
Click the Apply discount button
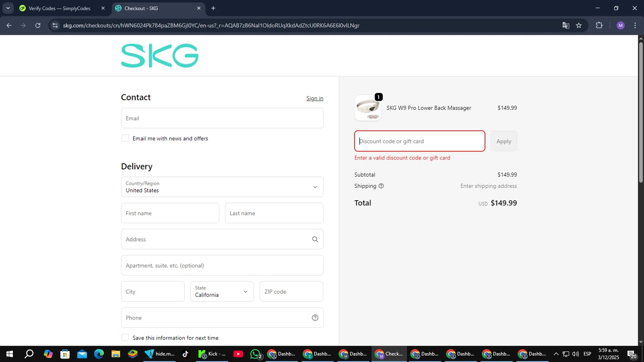(x=504, y=141)
